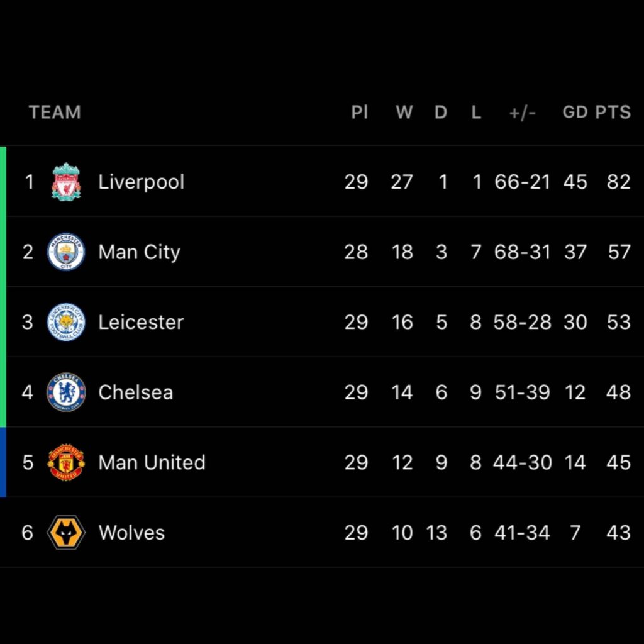Tap the Chelsea club crest
Screen dimensions: 644x644
pyautogui.click(x=66, y=392)
